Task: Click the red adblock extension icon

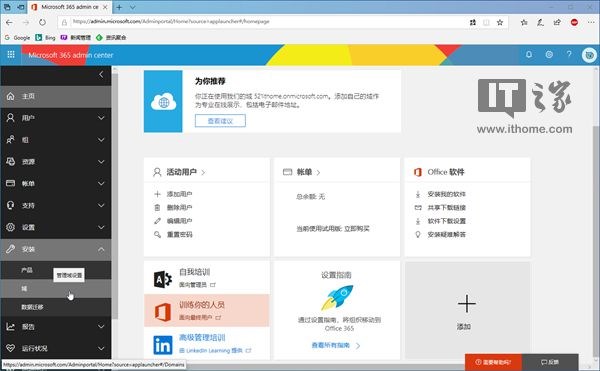Action: 574,22
